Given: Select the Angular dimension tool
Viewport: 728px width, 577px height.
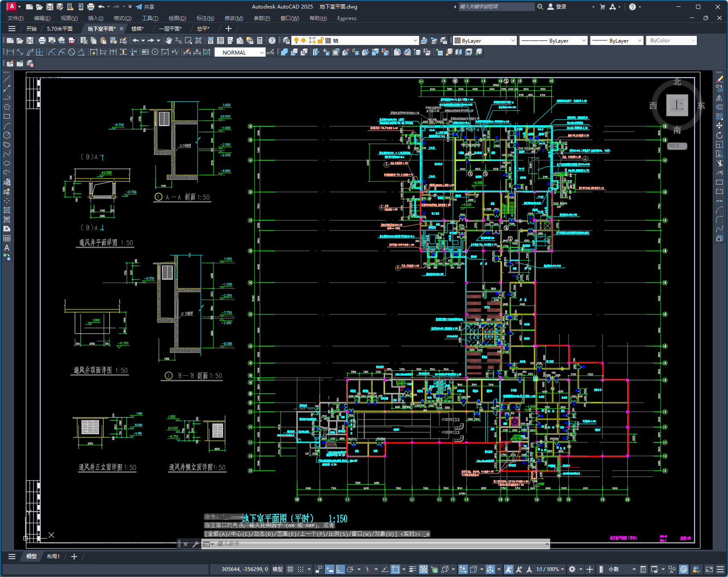Looking at the screenshot, I should 81,52.
